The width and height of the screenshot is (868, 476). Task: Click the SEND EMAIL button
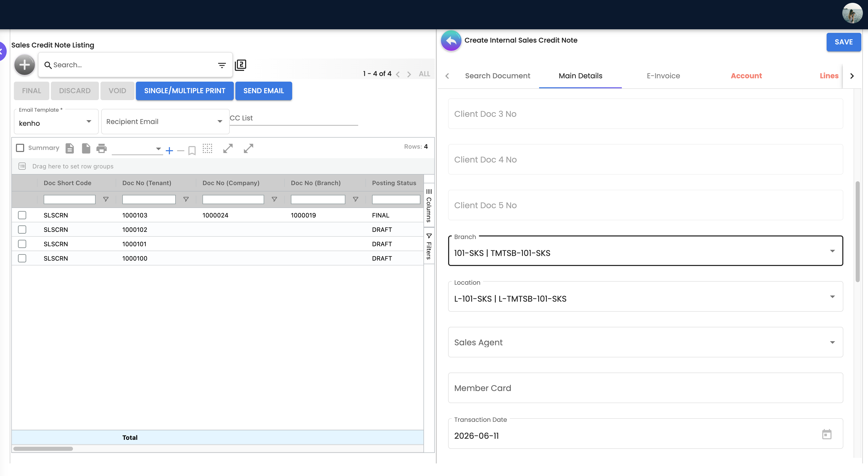point(263,91)
